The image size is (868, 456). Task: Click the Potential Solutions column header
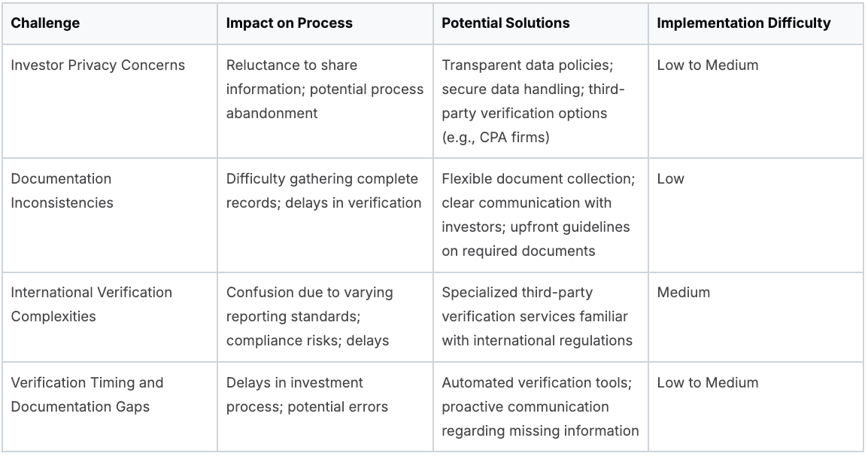click(x=540, y=23)
